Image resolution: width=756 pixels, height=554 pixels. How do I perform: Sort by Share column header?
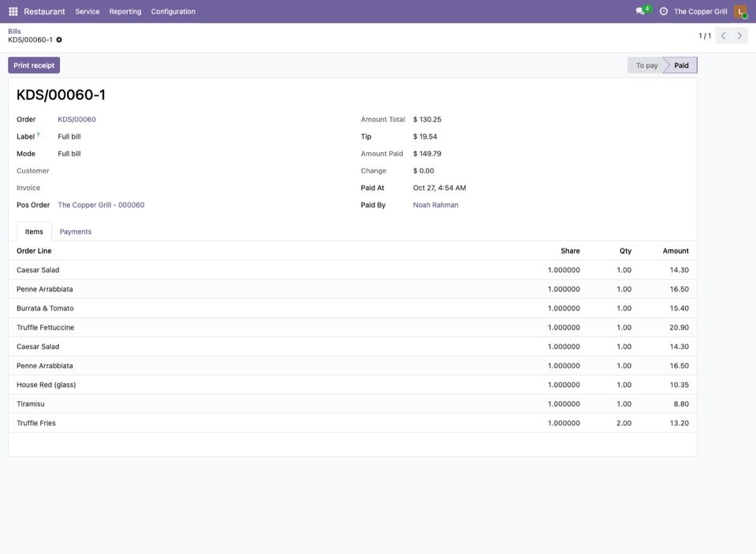click(x=570, y=251)
